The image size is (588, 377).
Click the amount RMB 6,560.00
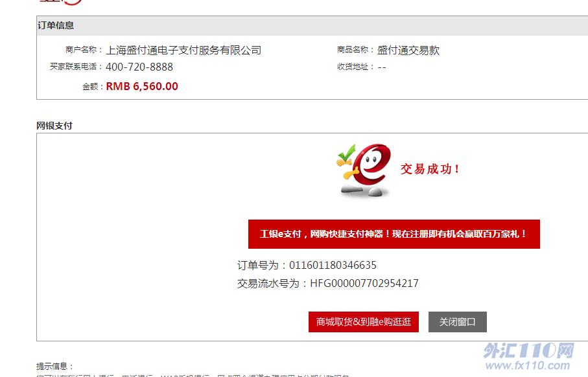142,86
